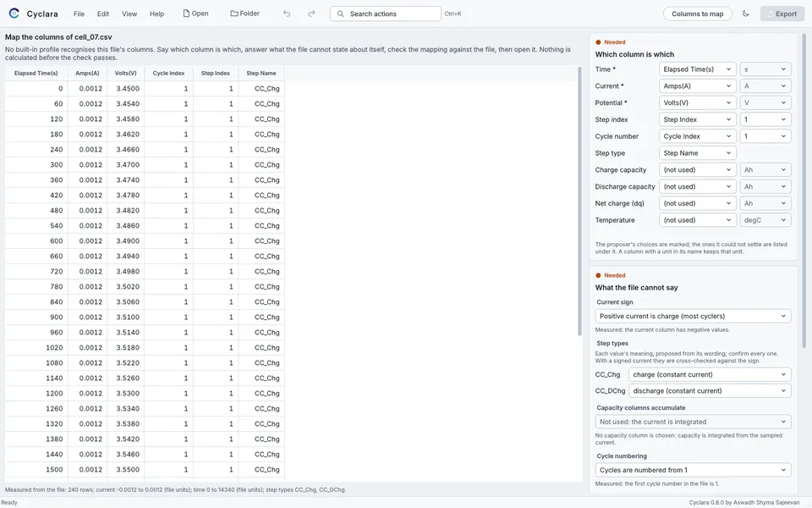Open the View menu
Image resolution: width=812 pixels, height=508 pixels.
click(129, 14)
